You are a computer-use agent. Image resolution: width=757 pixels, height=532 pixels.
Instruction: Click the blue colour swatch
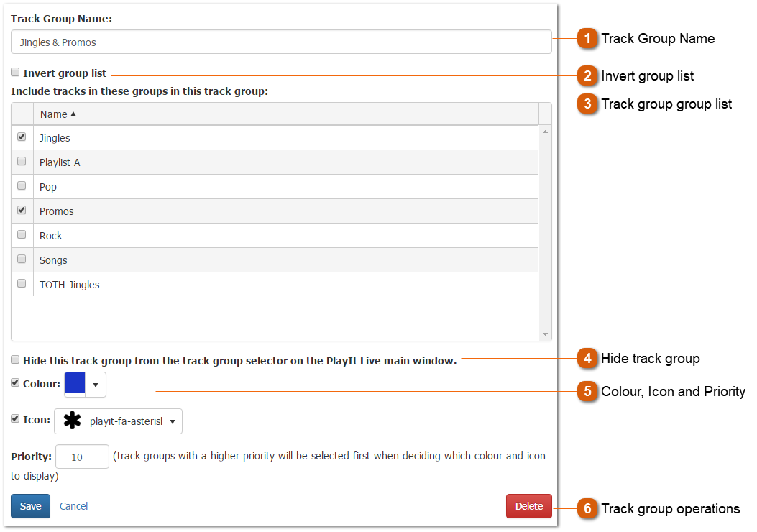pos(75,384)
